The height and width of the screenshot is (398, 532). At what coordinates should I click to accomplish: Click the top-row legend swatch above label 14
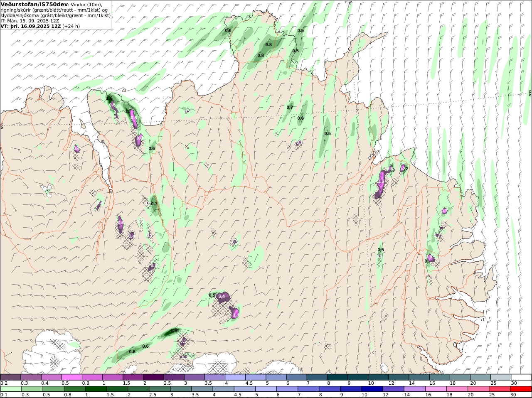click(x=419, y=377)
